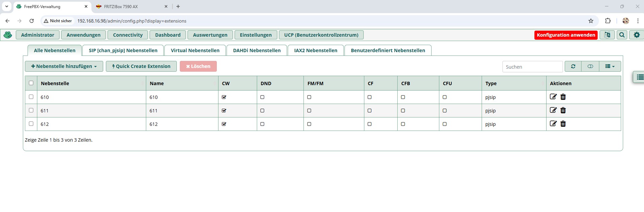This screenshot has height=212, width=644.
Task: Open the floating list panel icon at right edge
Action: pos(639,77)
